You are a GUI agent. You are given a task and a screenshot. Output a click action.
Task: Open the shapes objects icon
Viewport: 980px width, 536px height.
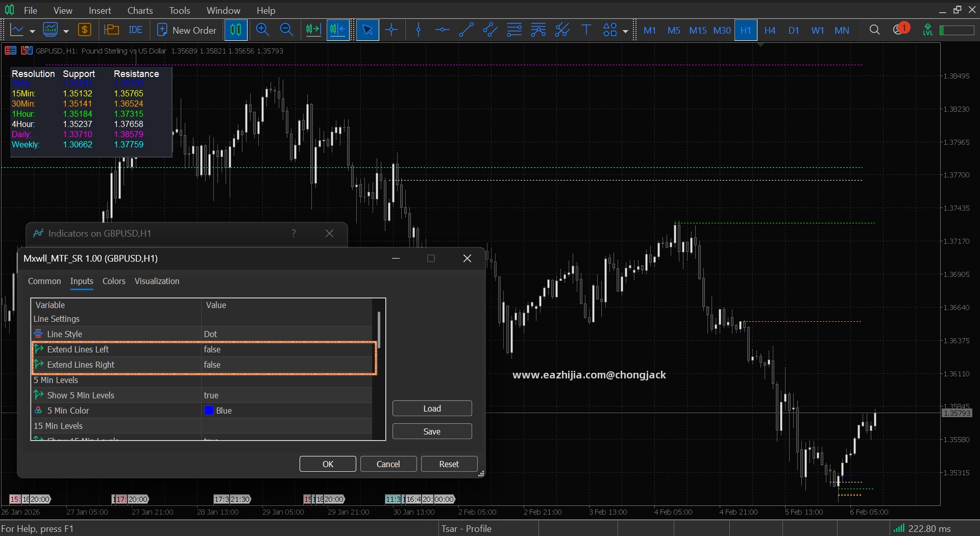pyautogui.click(x=610, y=30)
